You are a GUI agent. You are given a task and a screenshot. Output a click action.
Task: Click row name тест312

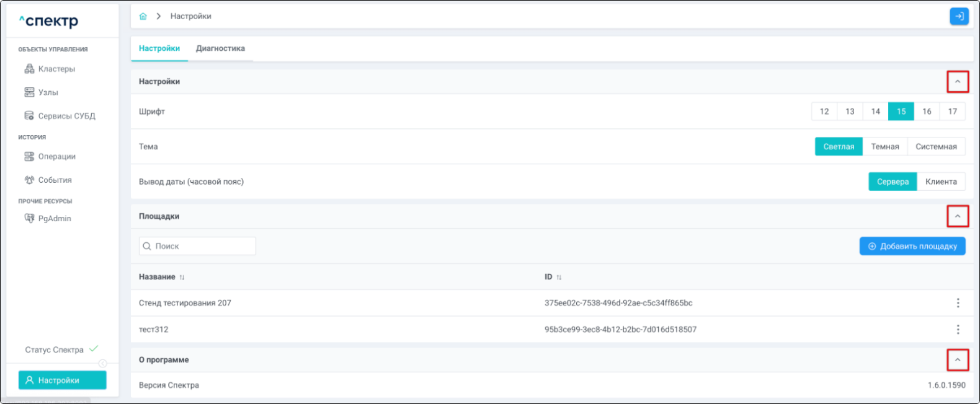click(x=153, y=330)
